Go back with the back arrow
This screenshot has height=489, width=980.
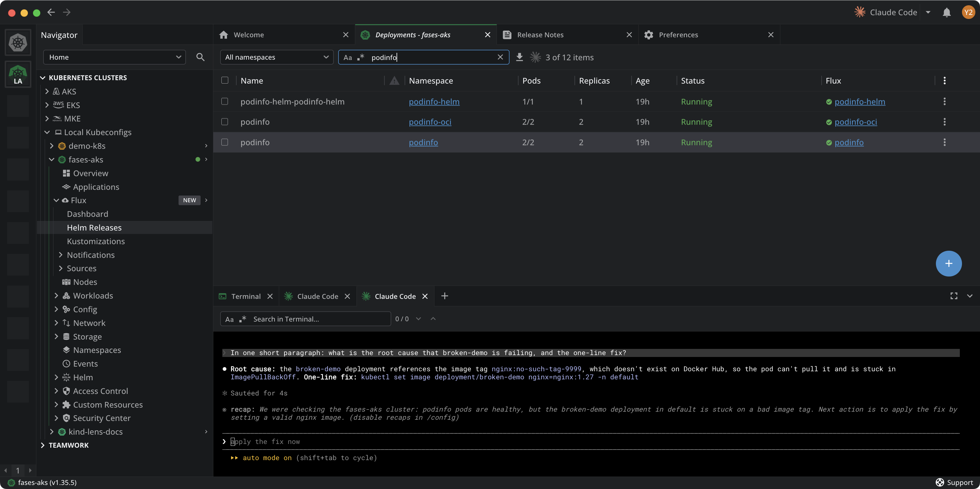point(51,12)
